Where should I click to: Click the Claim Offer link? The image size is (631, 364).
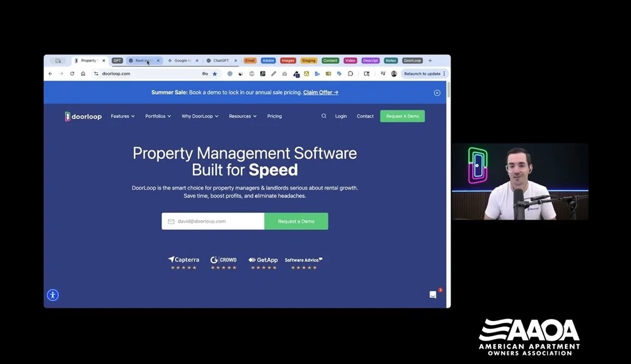point(321,92)
